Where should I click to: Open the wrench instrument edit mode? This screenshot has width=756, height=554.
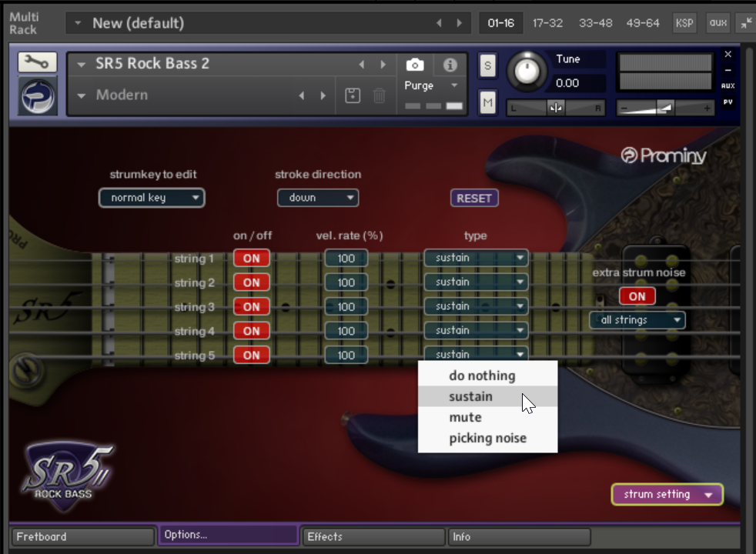pos(37,62)
